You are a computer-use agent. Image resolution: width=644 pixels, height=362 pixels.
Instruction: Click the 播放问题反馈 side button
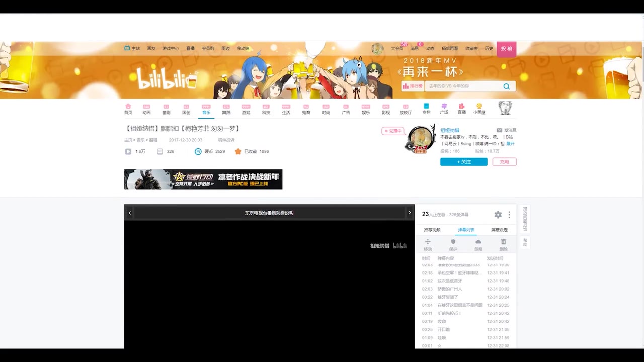[x=525, y=219]
